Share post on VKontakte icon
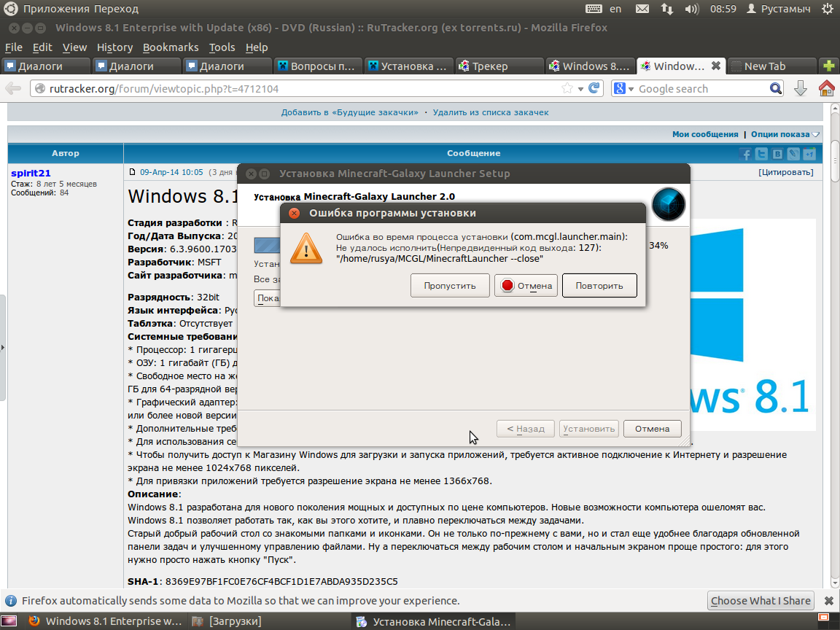This screenshot has height=630, width=840. [777, 155]
